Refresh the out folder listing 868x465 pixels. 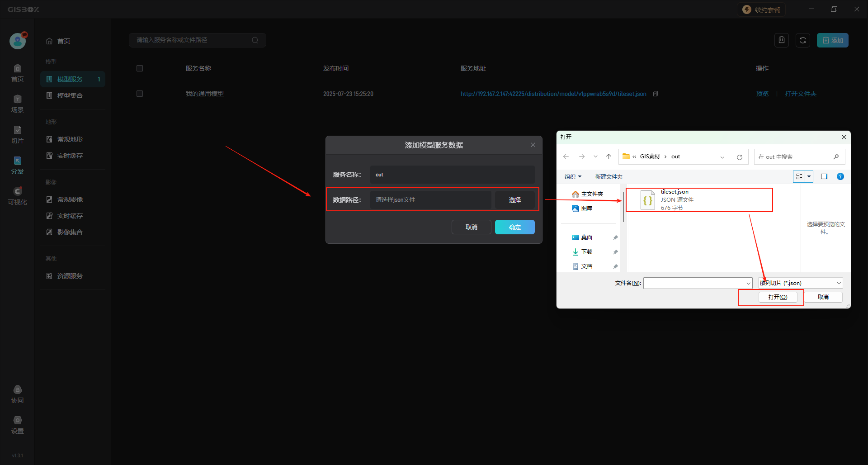click(x=740, y=157)
